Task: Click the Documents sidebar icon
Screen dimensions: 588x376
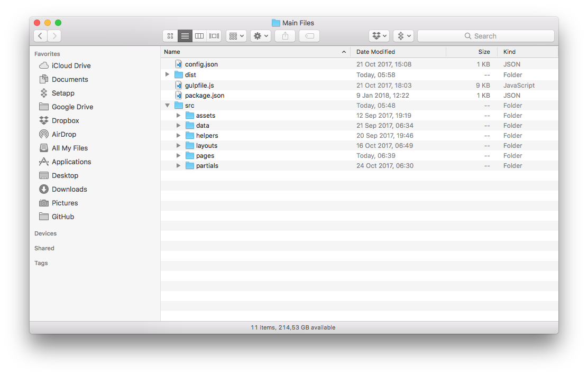Action: 44,79
